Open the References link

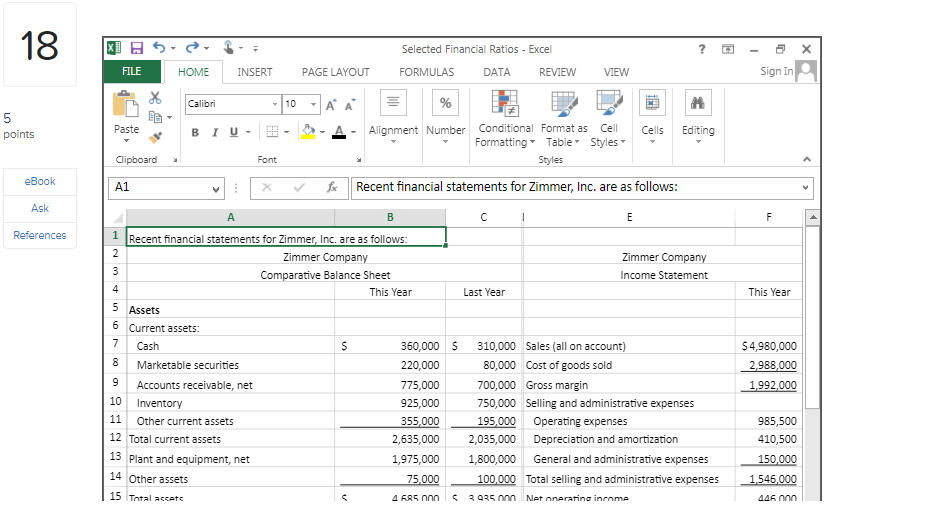[x=40, y=235]
